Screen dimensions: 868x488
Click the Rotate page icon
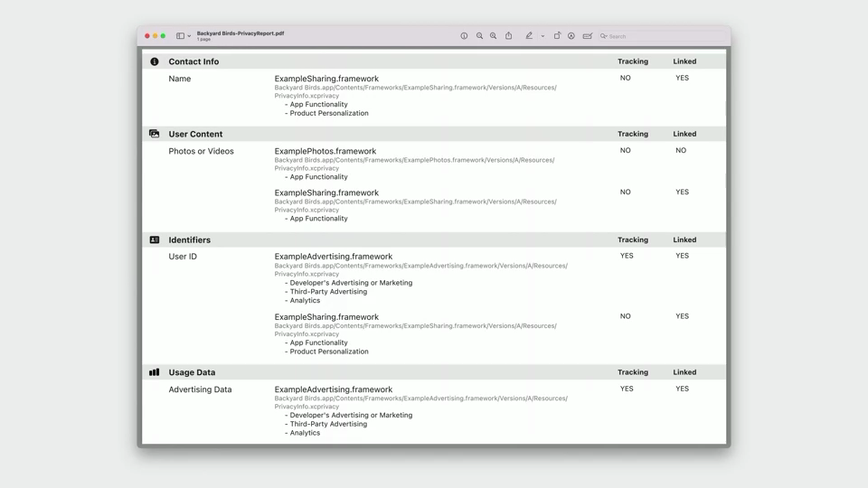click(x=557, y=36)
